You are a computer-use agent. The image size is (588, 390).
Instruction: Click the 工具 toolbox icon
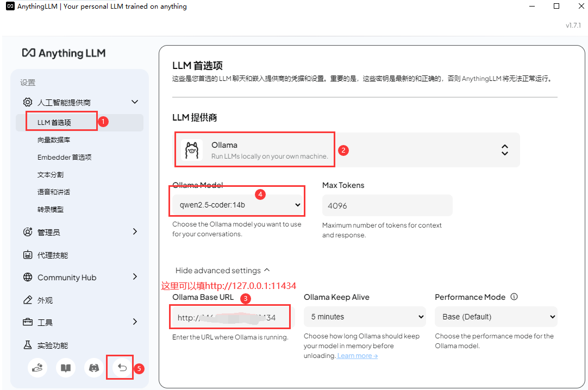click(28, 322)
